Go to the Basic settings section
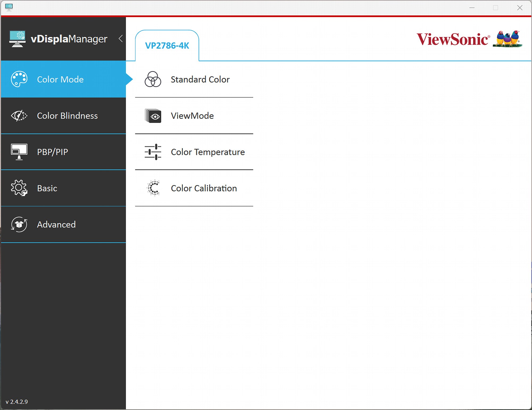Image resolution: width=532 pixels, height=410 pixels. [63, 188]
